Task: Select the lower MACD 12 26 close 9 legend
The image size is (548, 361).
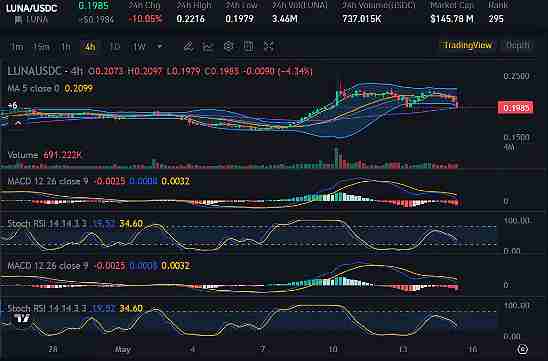Action: tap(48, 266)
